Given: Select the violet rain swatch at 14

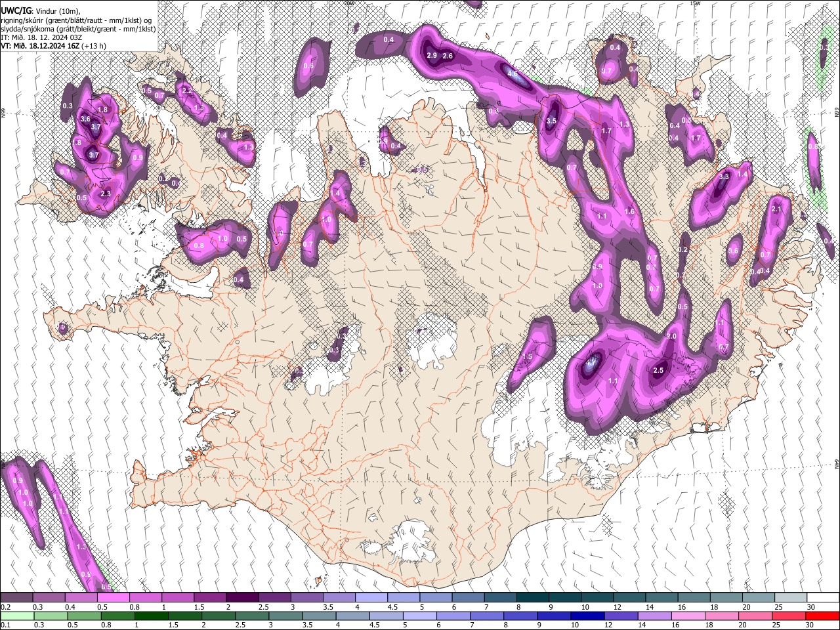Looking at the screenshot, I should coord(656,616).
